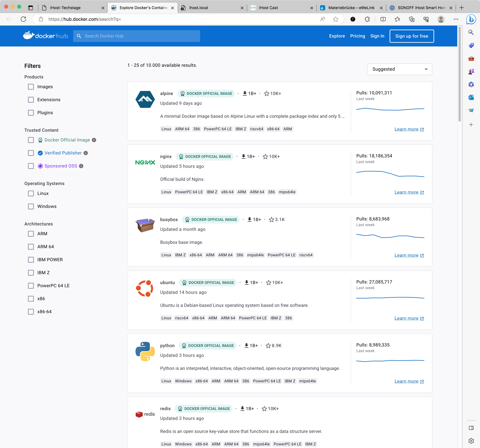The height and width of the screenshot is (448, 480).
Task: Open browser Settings and more menu
Action: (x=456, y=19)
